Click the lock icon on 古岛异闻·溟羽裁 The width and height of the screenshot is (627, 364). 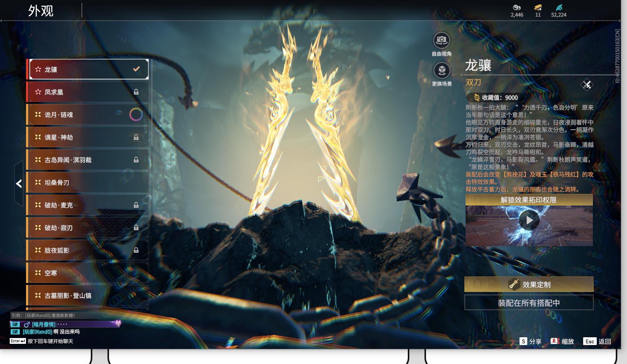(136, 160)
